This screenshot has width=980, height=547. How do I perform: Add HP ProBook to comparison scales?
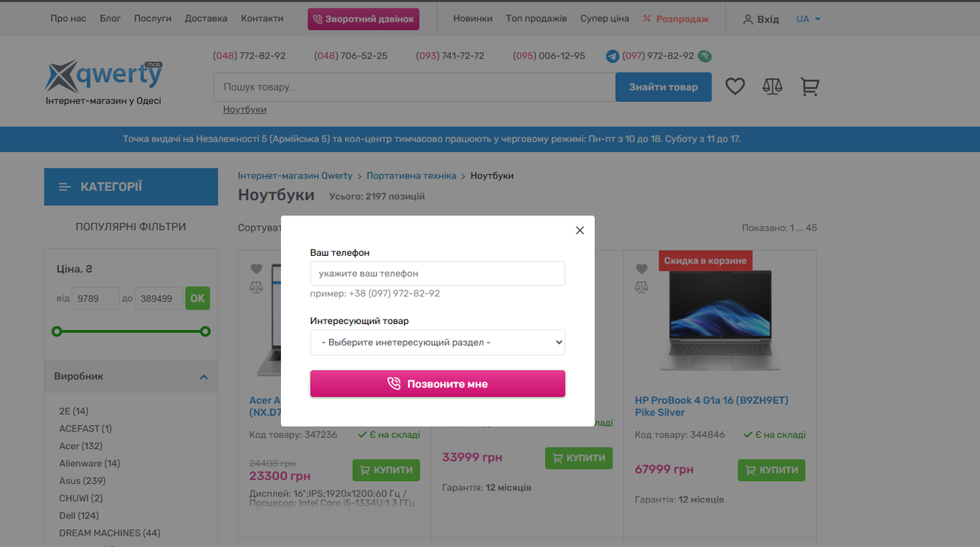coord(642,287)
